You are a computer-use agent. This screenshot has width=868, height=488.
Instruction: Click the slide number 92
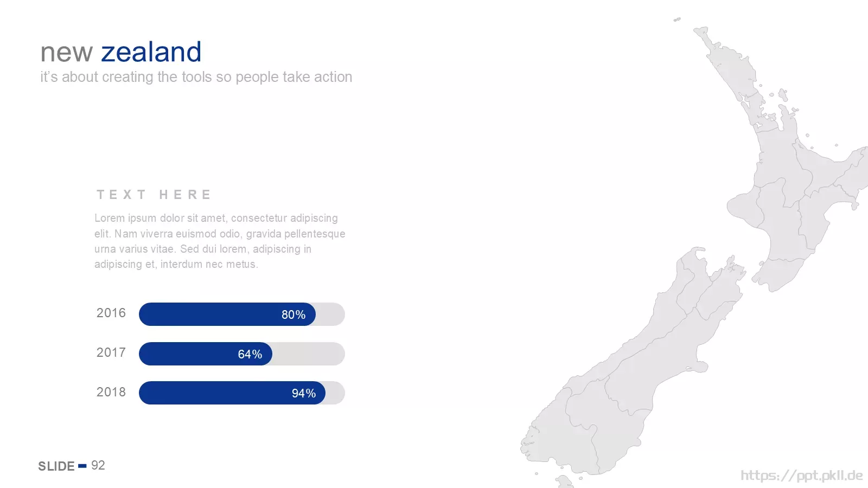point(98,465)
